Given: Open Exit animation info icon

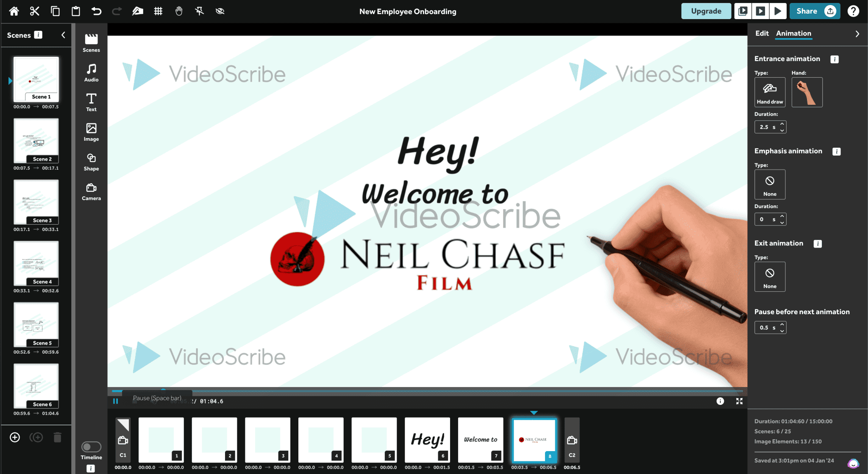Looking at the screenshot, I should 818,244.
